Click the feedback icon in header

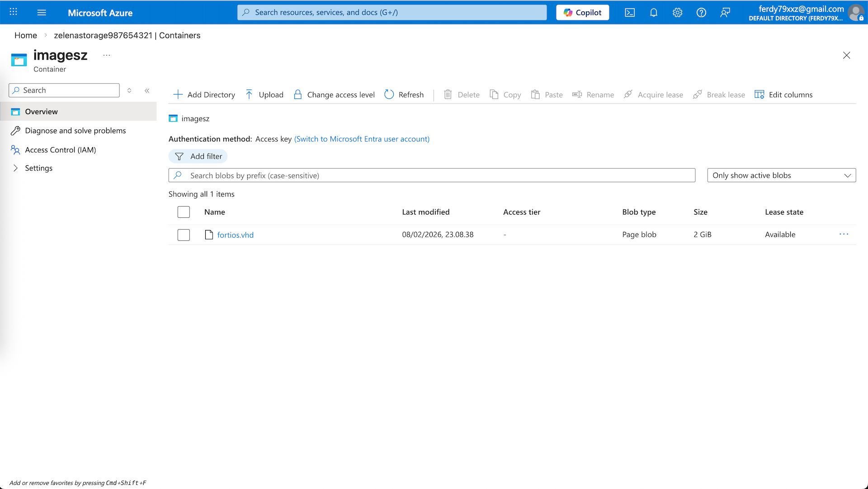pyautogui.click(x=725, y=13)
